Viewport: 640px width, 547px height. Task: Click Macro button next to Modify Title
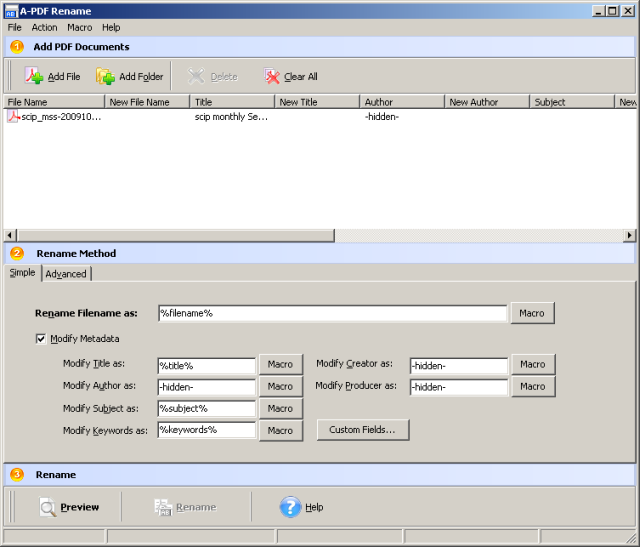281,364
